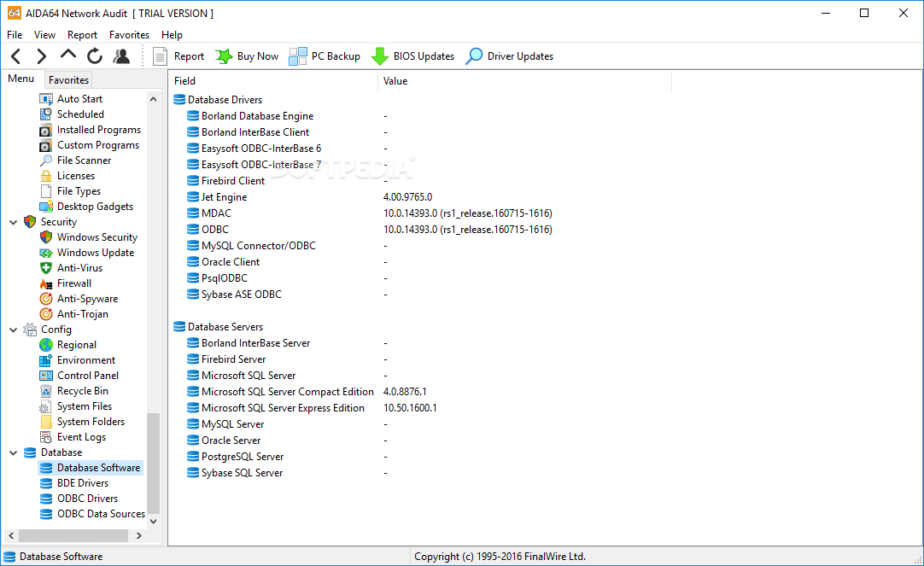Open ODBC Data Sources under Database

(101, 514)
